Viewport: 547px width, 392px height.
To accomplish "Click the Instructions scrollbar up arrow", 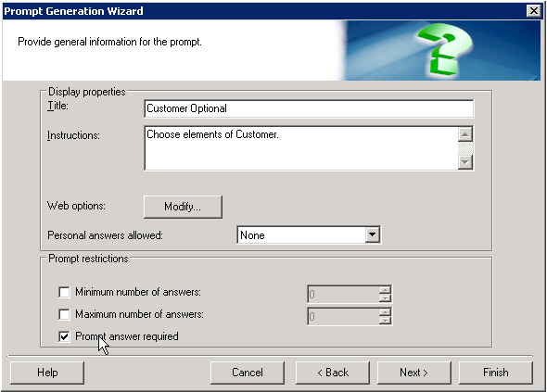I will (x=465, y=134).
